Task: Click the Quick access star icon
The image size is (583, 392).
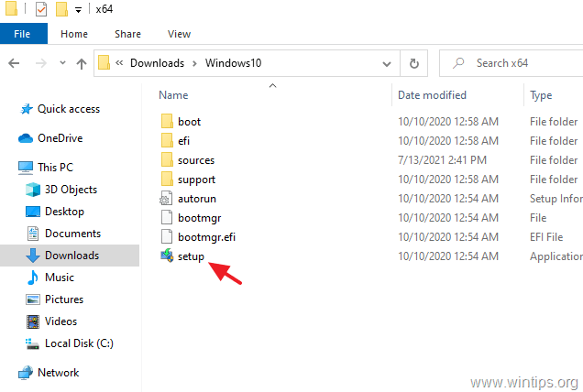Action: [x=27, y=109]
